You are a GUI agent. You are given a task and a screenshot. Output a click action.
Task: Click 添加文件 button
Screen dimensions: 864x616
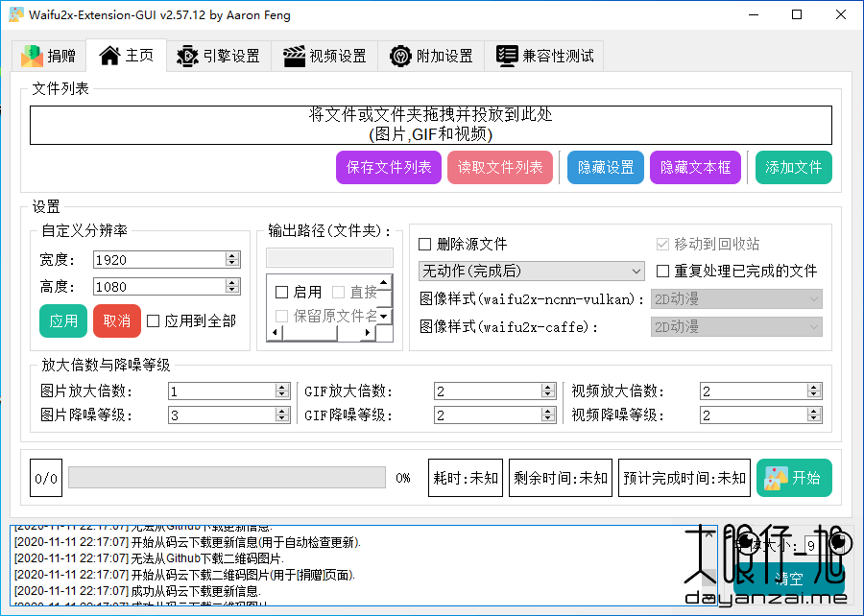[x=794, y=167]
